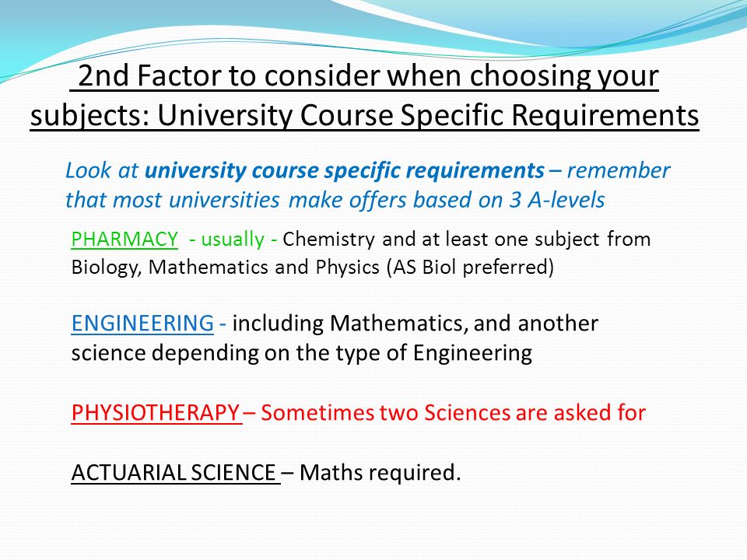The width and height of the screenshot is (747, 560).
Task: Click 'Biology, Mathematics and Physics' text
Action: 226,267
